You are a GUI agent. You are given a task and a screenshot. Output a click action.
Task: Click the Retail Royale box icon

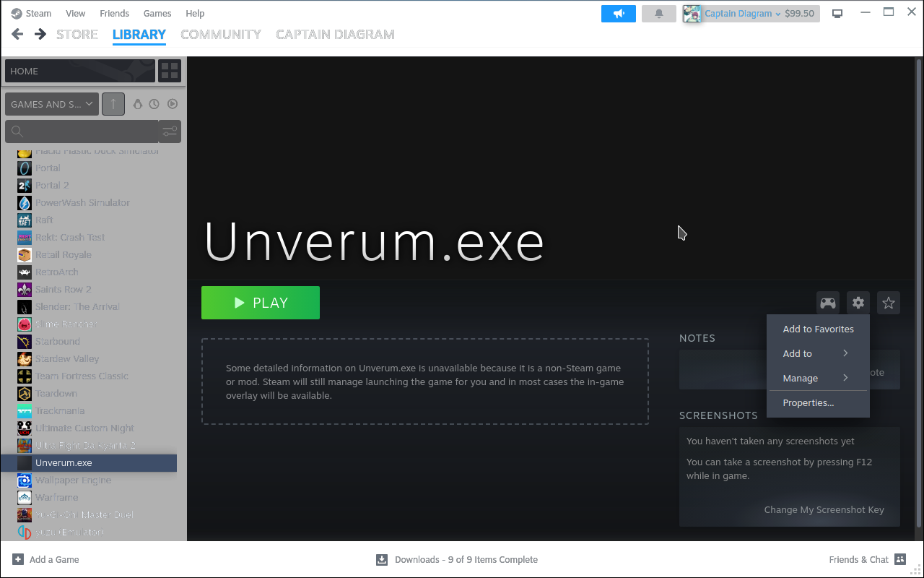(x=25, y=254)
